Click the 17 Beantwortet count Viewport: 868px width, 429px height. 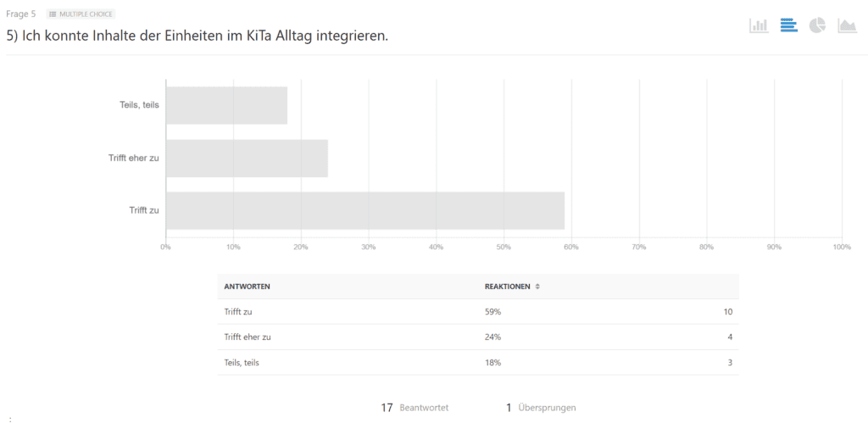[x=415, y=408]
